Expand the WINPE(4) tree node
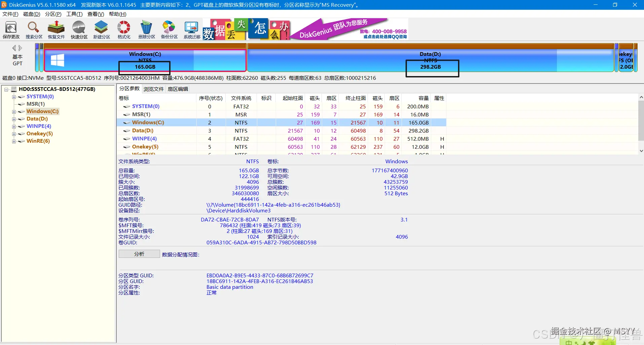The width and height of the screenshot is (644, 345). (14, 127)
